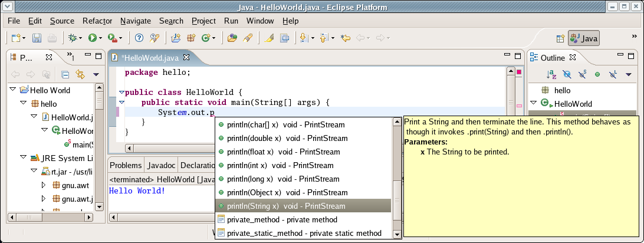Fold the HelloWorld class code block
Viewport: 644px width, 243px height.
click(121, 93)
